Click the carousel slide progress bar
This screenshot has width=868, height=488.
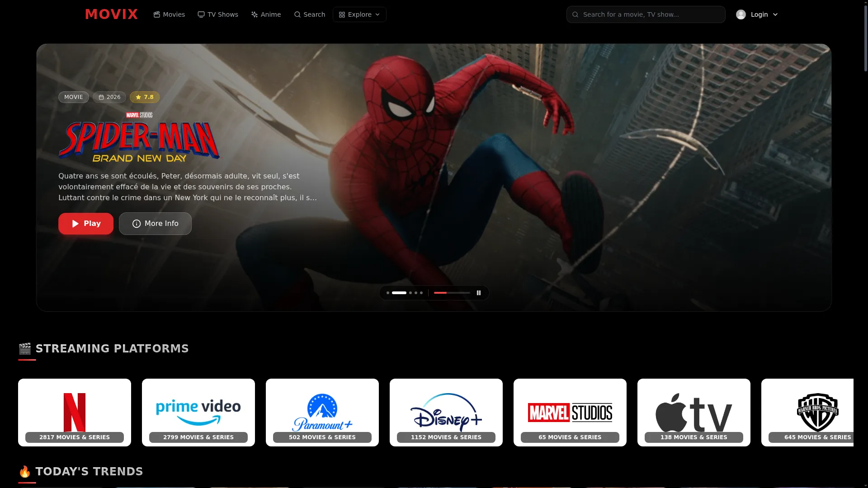pyautogui.click(x=452, y=293)
